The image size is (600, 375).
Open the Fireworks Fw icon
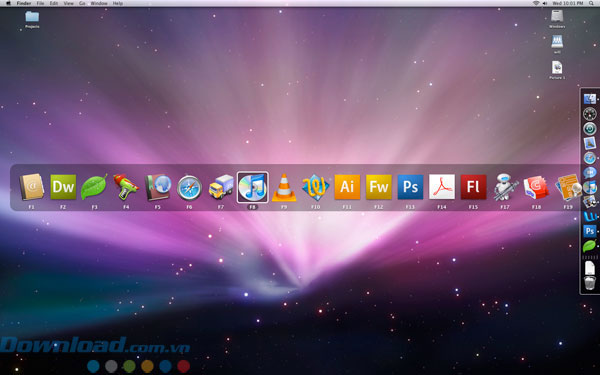pos(379,187)
